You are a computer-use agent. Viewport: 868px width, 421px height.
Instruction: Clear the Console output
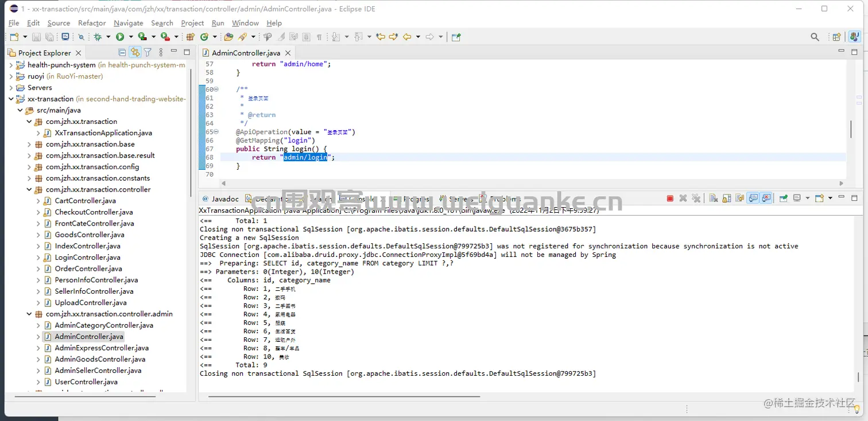pos(713,198)
